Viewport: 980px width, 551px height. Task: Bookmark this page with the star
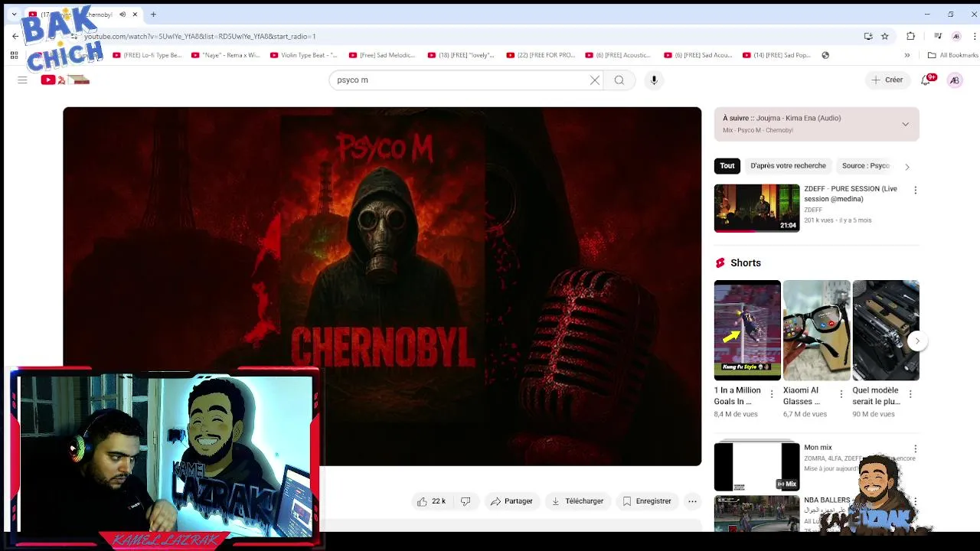885,36
